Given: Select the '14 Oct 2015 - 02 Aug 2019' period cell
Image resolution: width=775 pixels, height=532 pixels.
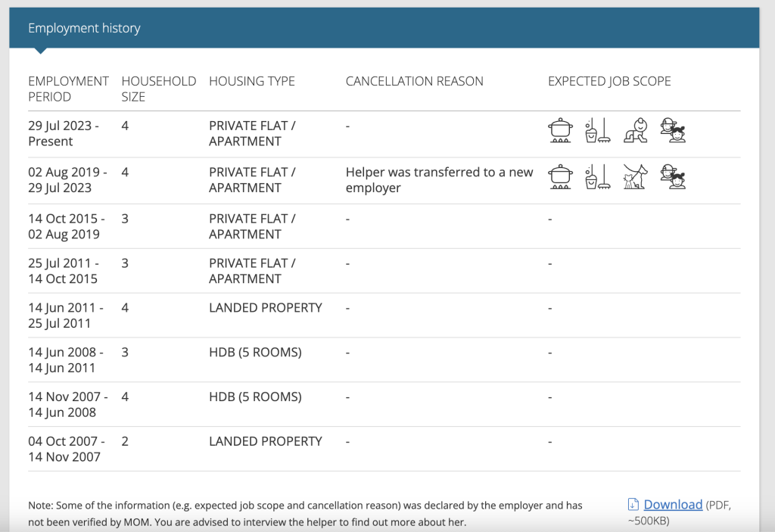Looking at the screenshot, I should pyautogui.click(x=67, y=226).
